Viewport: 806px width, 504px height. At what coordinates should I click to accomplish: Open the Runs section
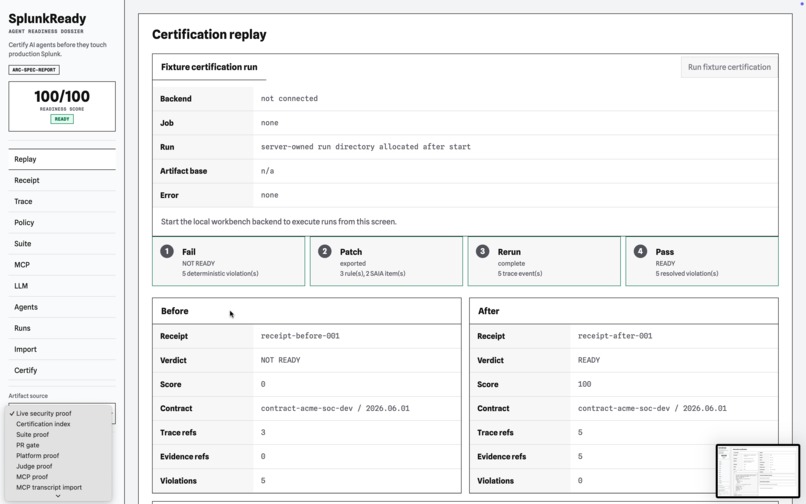(62, 328)
